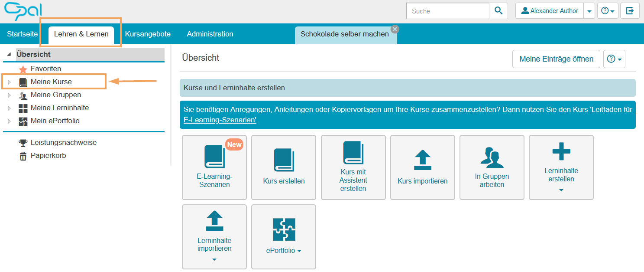Select Kurs mit Assistent erstellen tile
Image resolution: width=644 pixels, height=272 pixels.
point(353,167)
